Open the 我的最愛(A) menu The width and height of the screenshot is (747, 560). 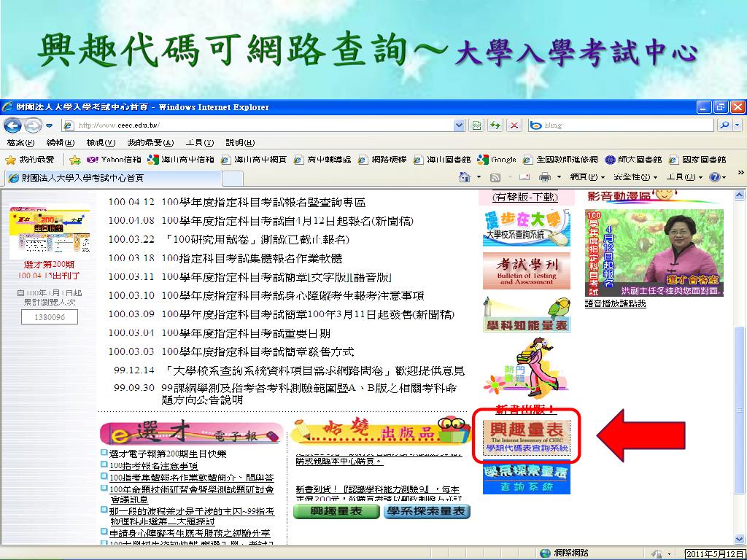click(150, 143)
